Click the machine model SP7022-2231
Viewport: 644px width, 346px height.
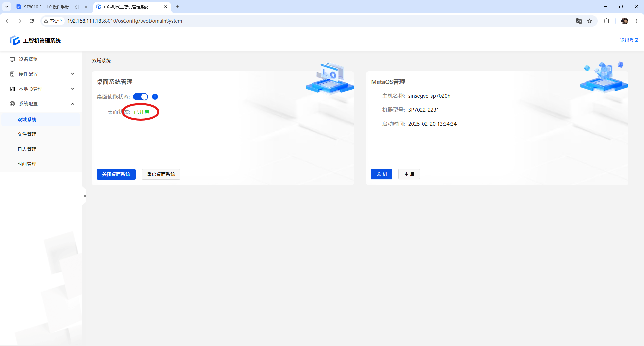424,110
